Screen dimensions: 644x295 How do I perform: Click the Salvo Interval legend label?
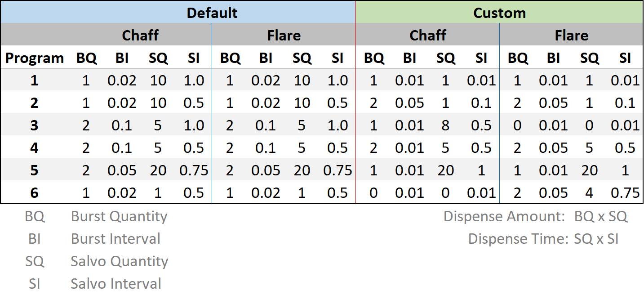point(116,284)
